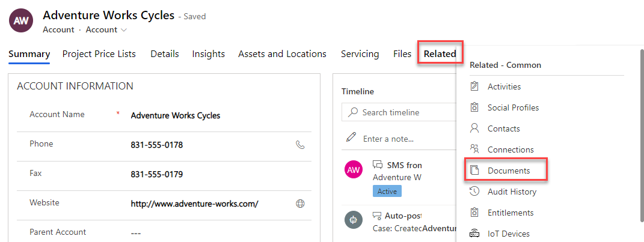Viewport: 644px width, 242px height.
Task: Click the pencil icon for notes
Action: pyautogui.click(x=351, y=137)
